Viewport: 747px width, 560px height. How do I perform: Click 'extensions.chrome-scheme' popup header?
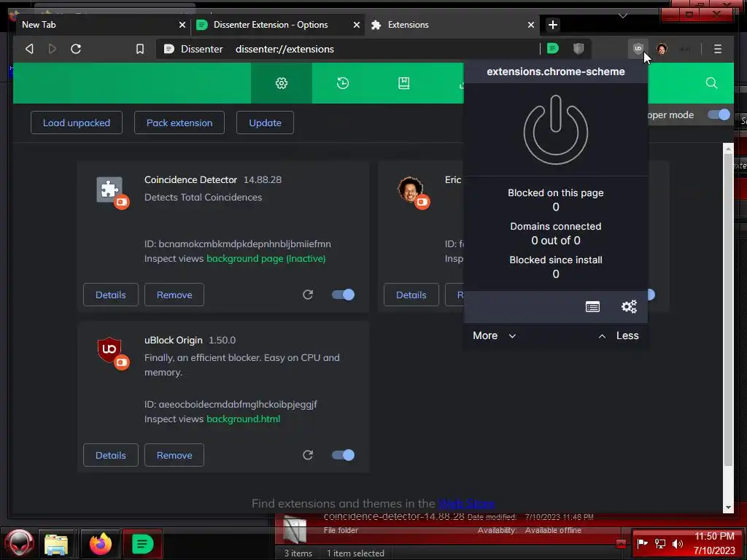pos(555,71)
